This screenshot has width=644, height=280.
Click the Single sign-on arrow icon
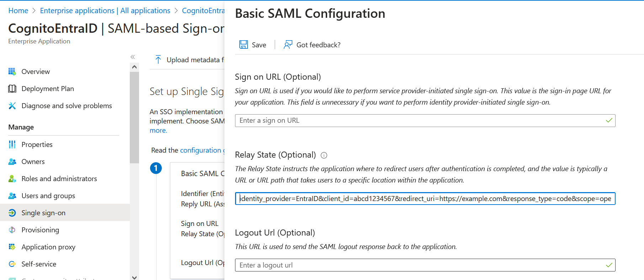click(x=12, y=212)
